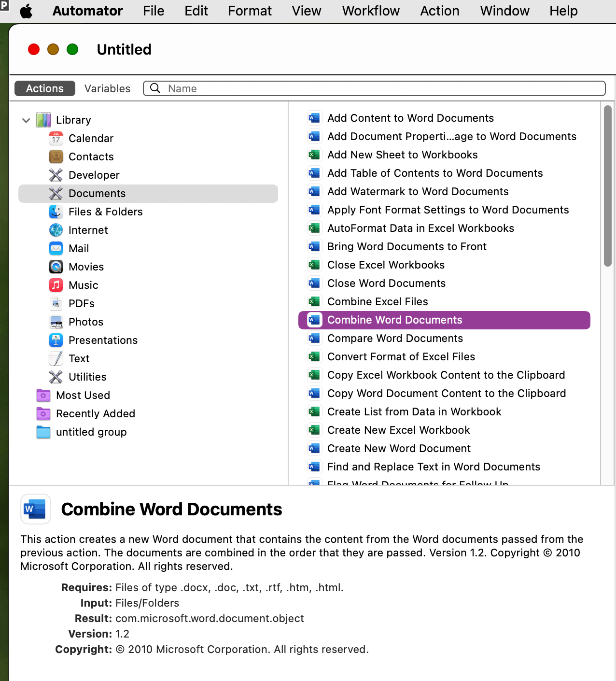Click the Most Used folder icon
Viewport: 616px width, 681px height.
point(43,395)
